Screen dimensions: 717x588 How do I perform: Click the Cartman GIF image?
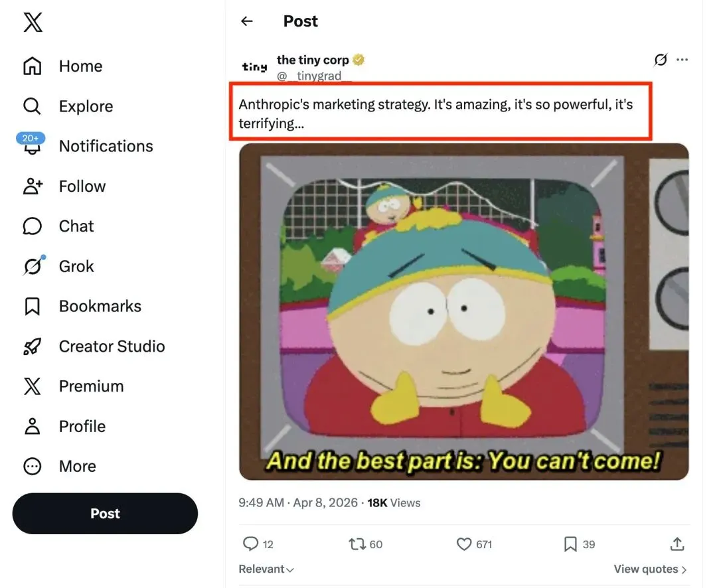[x=463, y=311]
